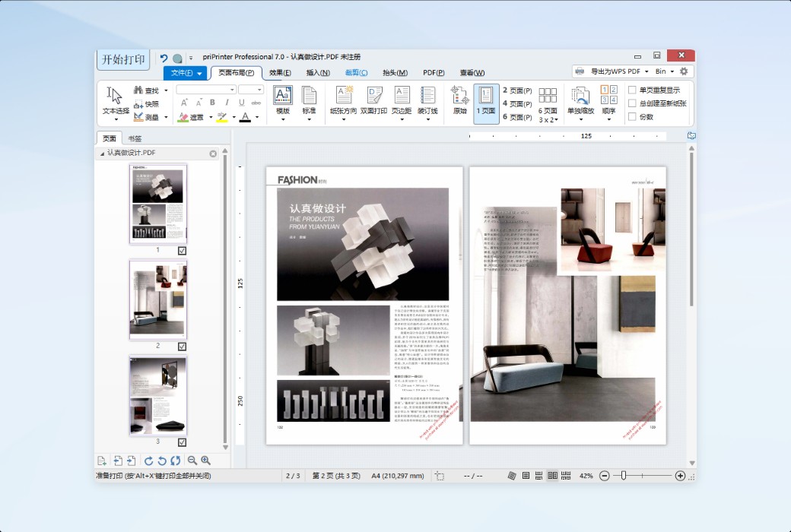Choose the 6 页面 3 x 2 grid layout

(x=548, y=104)
